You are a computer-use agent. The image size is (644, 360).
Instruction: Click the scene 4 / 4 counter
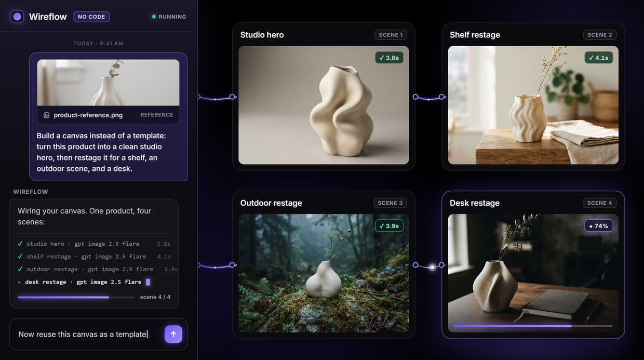tap(155, 297)
